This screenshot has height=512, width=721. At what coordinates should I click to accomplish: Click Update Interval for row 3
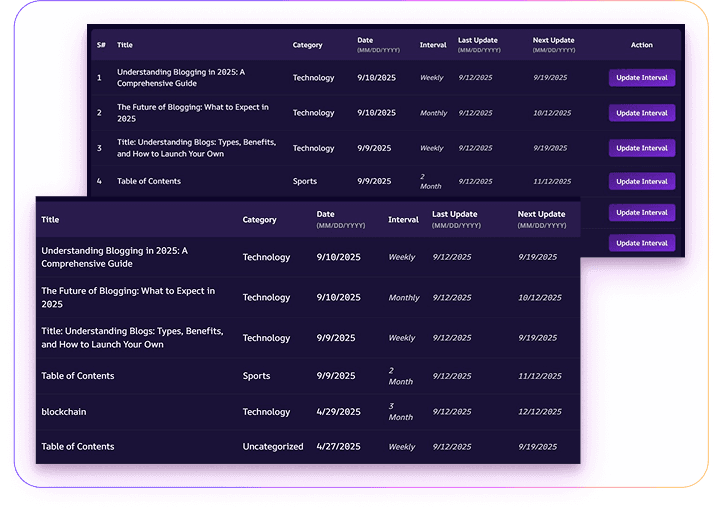point(642,148)
